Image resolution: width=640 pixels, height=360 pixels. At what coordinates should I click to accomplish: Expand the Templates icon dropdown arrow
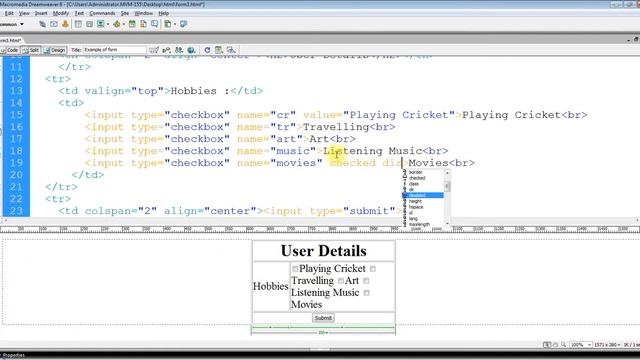click(175, 24)
